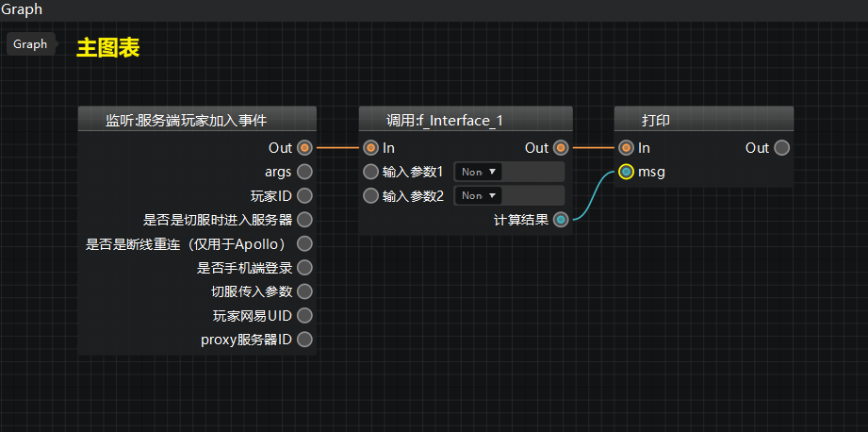This screenshot has width=868, height=432.
Task: Select the 调用:f_Interface_1 node header
Action: click(466, 119)
